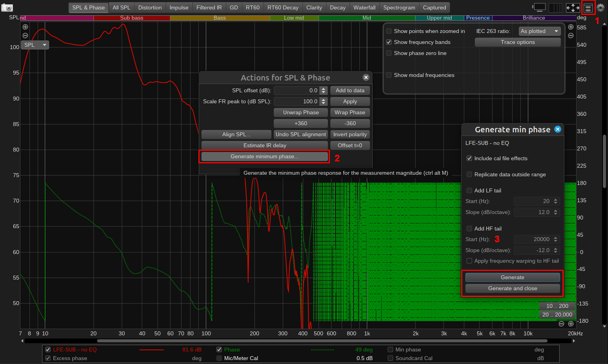
Task: Switch to the Distortion tab
Action: coord(150,7)
